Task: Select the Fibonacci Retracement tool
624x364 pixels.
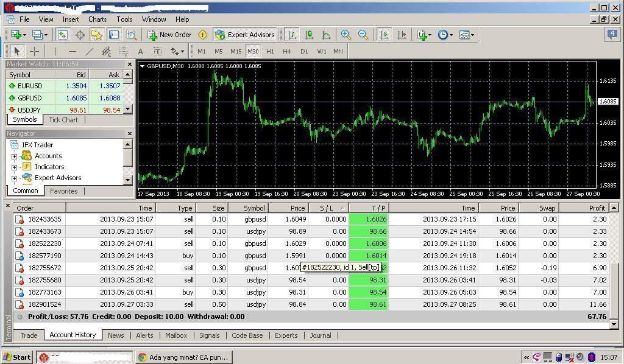Action: pos(123,51)
